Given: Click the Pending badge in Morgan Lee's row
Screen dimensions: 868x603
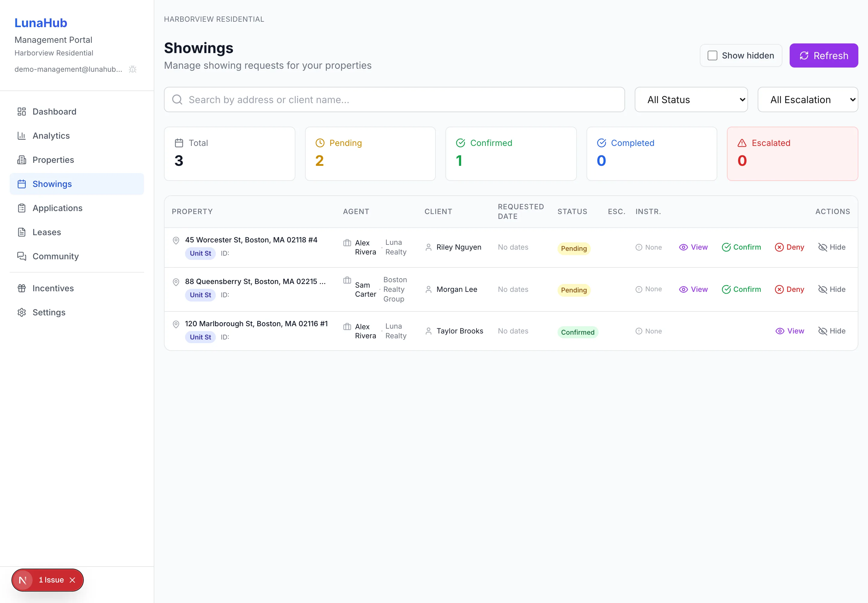Looking at the screenshot, I should 574,290.
